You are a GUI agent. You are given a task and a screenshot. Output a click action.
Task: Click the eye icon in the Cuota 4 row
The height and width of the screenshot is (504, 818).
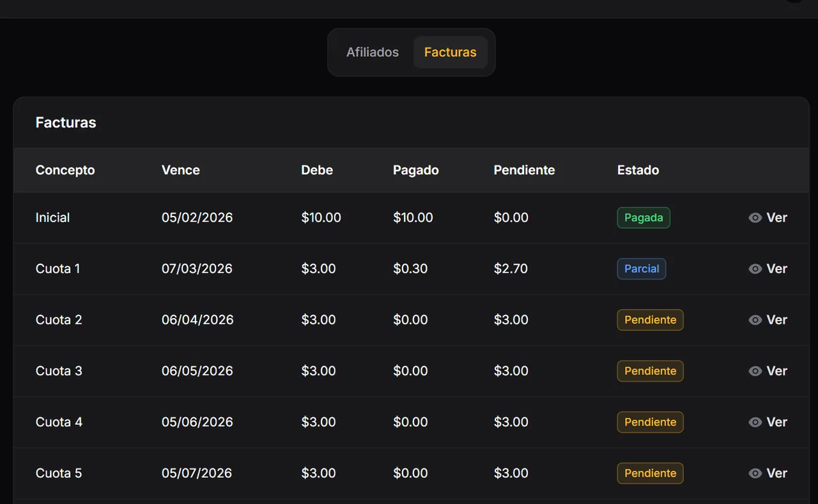(755, 422)
